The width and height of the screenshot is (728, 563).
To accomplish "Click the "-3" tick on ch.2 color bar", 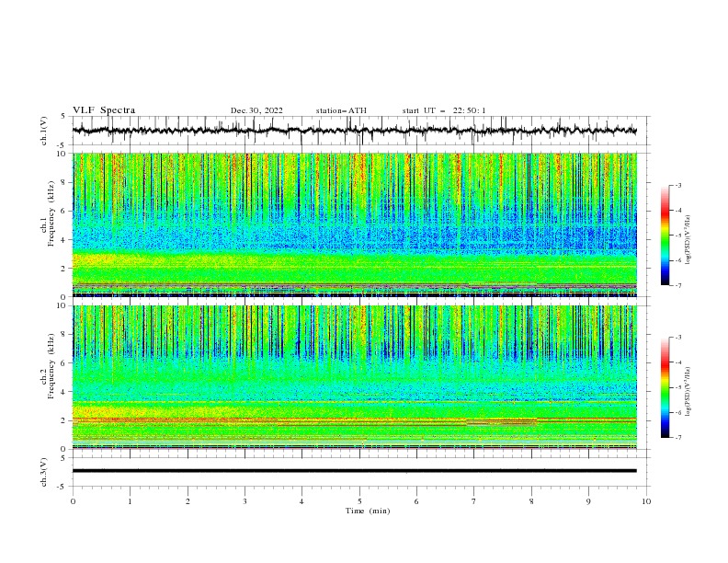I will click(677, 338).
